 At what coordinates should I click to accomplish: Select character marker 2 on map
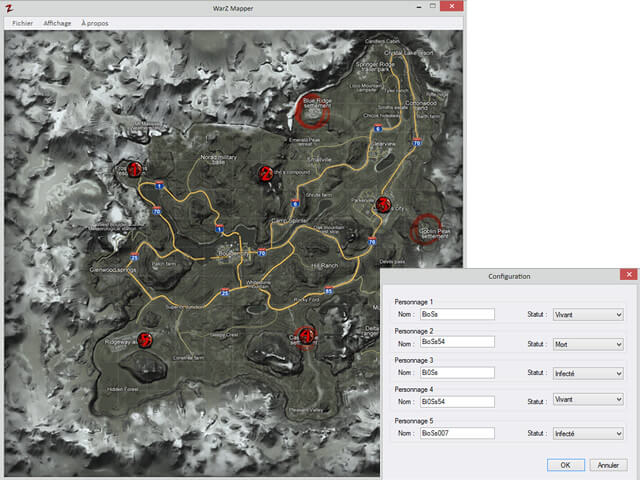pyautogui.click(x=266, y=174)
